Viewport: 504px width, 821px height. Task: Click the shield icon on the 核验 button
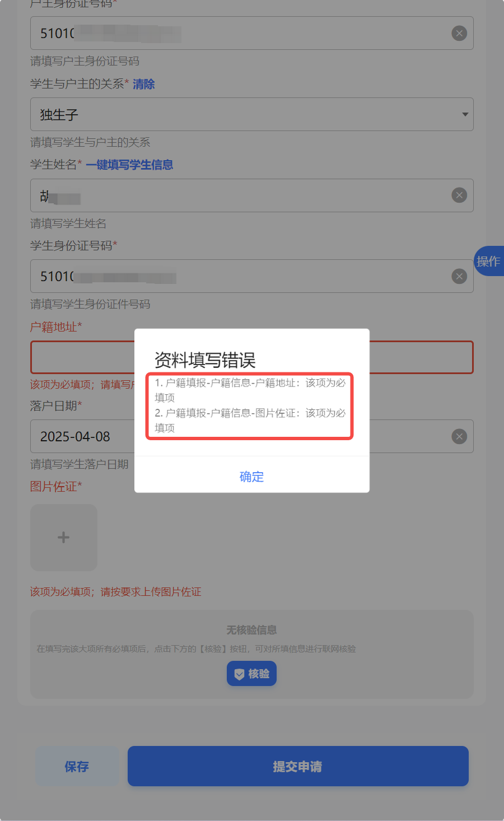[239, 674]
